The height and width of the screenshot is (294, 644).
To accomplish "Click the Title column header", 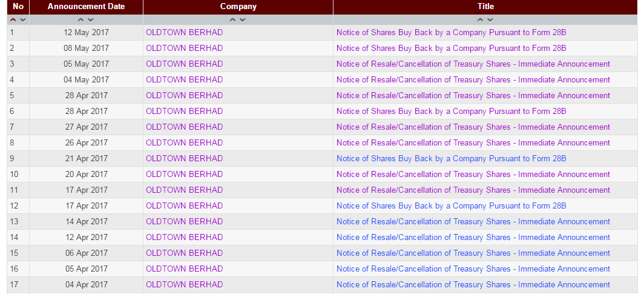I will [485, 7].
